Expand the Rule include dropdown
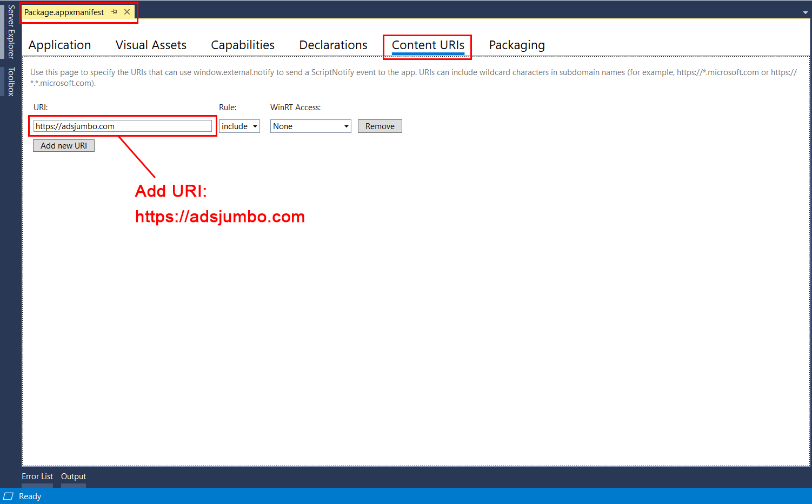The image size is (812, 504). pyautogui.click(x=239, y=126)
